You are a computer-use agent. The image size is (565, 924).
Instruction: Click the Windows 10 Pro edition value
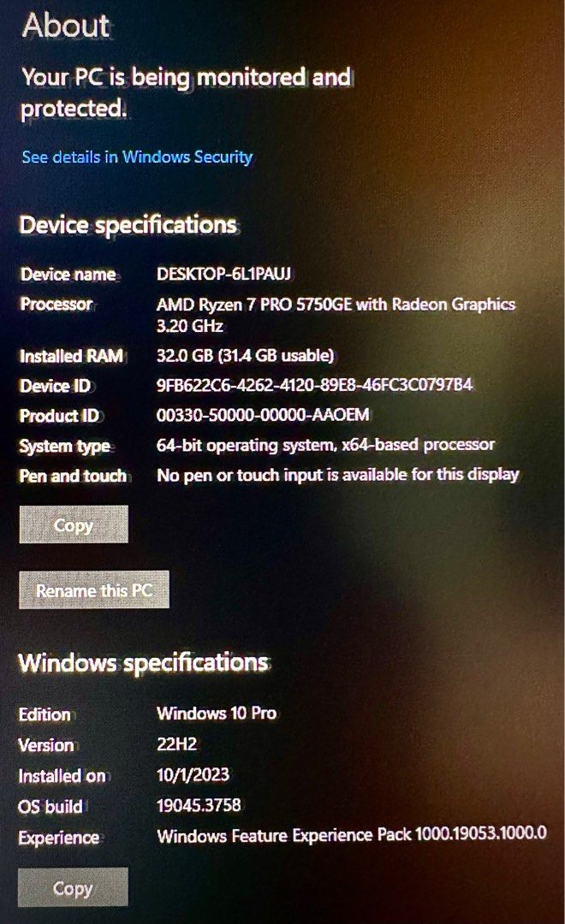click(x=217, y=713)
